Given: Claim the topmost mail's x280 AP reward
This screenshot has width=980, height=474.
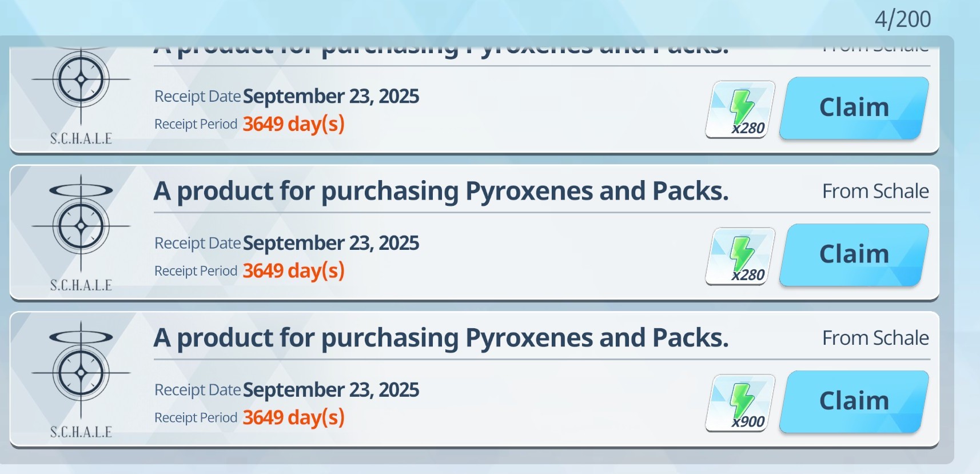Looking at the screenshot, I should [854, 107].
